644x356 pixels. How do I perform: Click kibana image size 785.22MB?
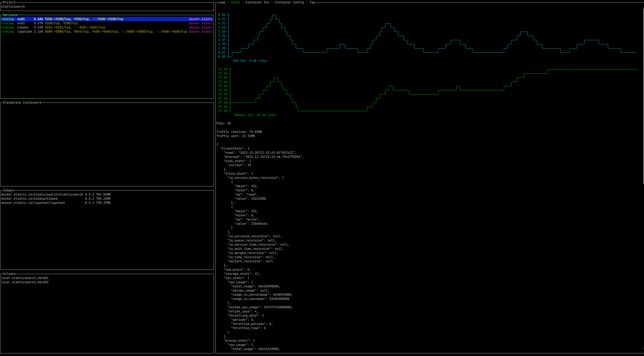(x=103, y=199)
